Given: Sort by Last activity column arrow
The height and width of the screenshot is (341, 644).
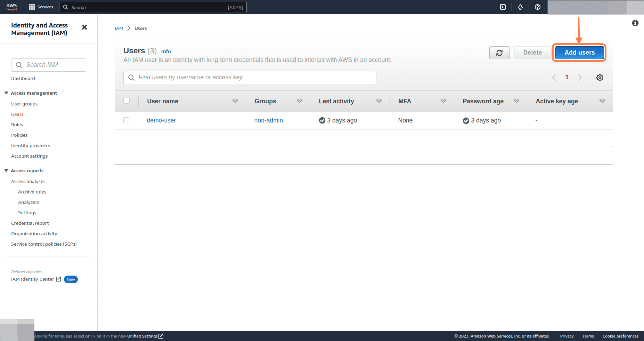Looking at the screenshot, I should pyautogui.click(x=379, y=101).
